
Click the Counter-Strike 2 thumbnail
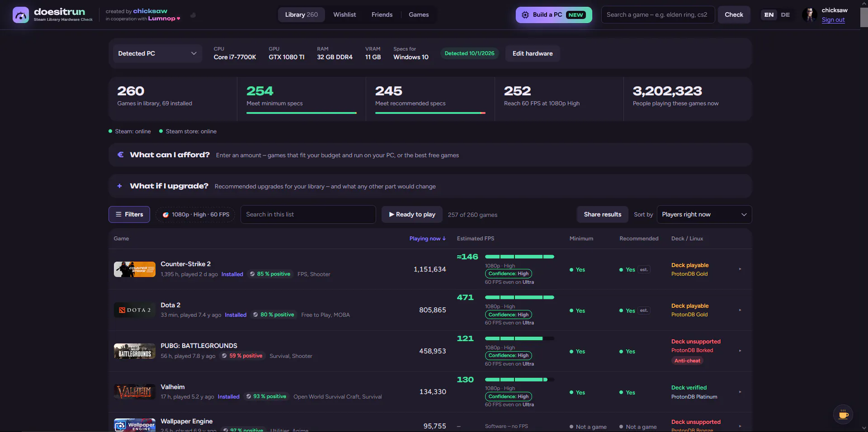click(134, 269)
